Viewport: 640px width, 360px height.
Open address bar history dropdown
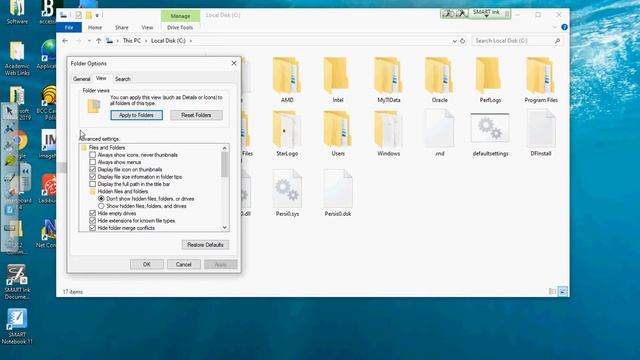pos(454,41)
